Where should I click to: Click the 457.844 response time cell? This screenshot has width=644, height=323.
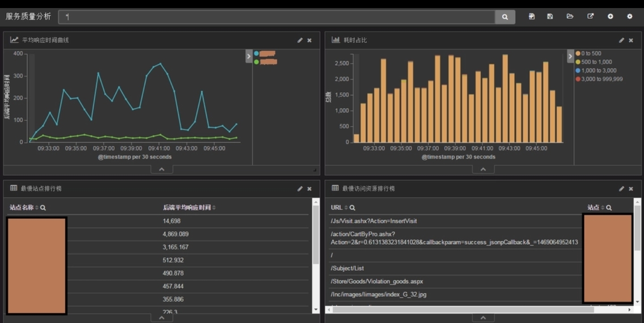point(173,286)
